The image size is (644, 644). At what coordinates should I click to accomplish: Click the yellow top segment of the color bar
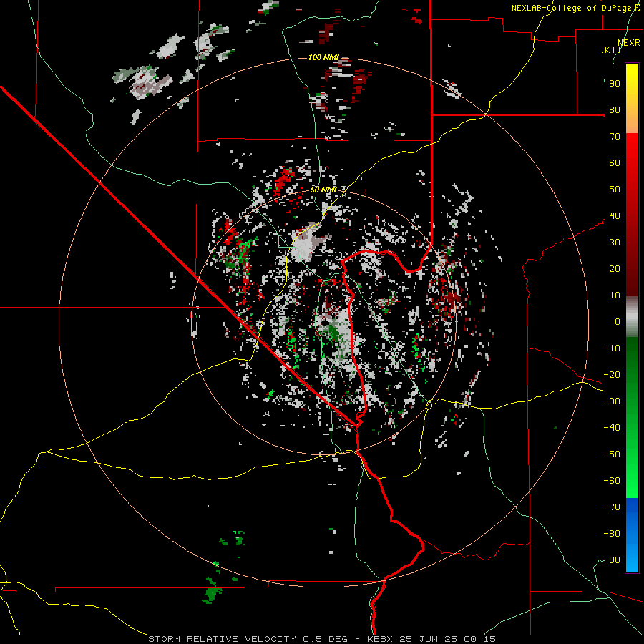[632, 99]
